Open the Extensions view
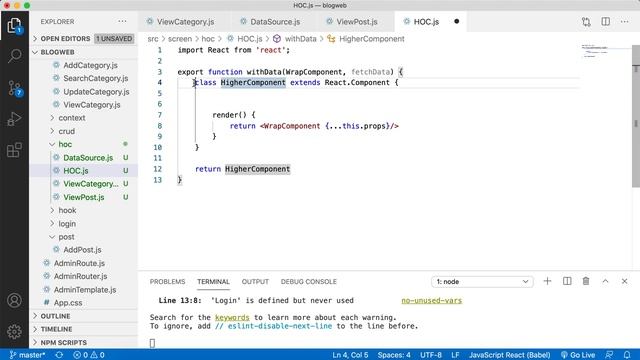The width and height of the screenshot is (640, 360). click(14, 150)
